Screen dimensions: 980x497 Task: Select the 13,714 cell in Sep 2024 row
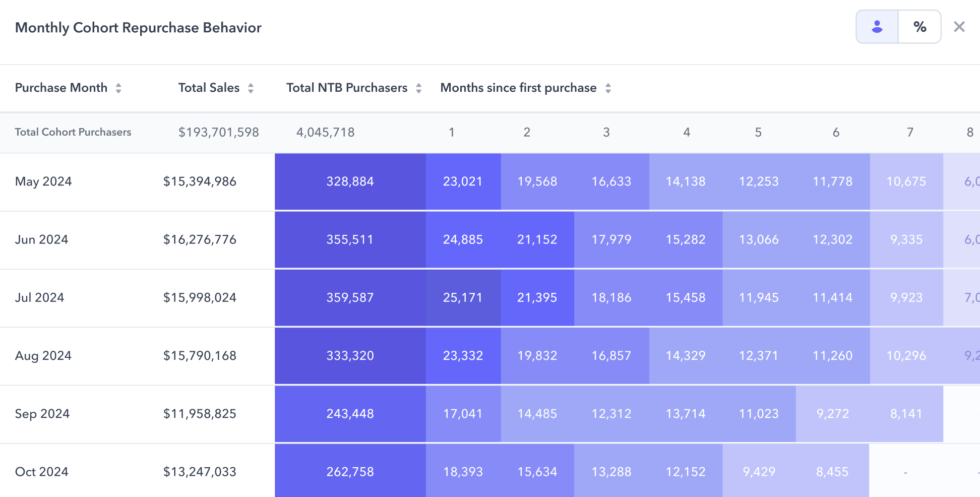click(686, 414)
